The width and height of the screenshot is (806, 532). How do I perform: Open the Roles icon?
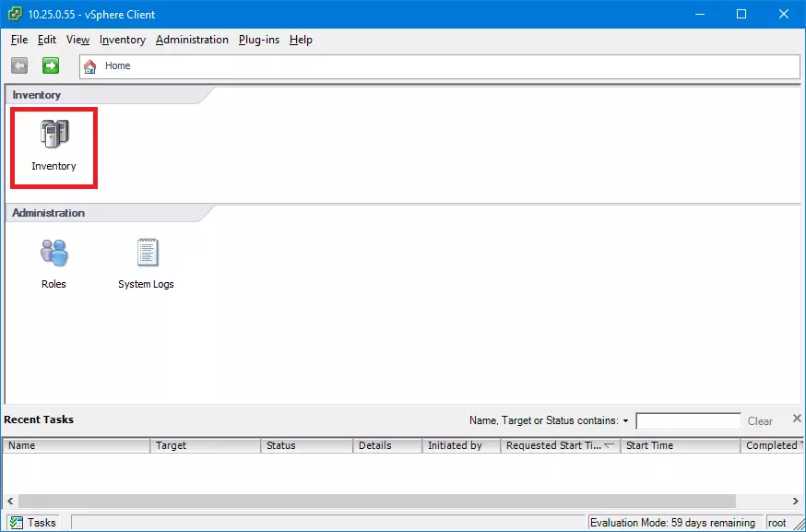pyautogui.click(x=54, y=263)
